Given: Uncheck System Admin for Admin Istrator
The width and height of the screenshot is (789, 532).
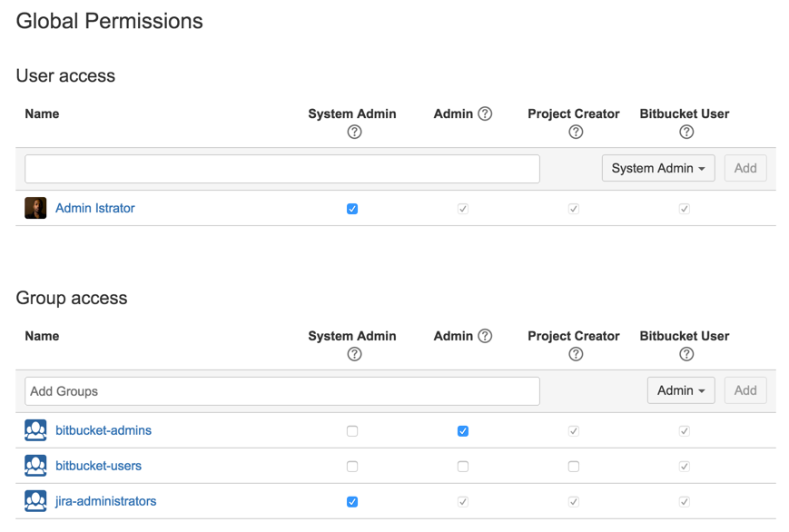Looking at the screenshot, I should click(x=352, y=209).
